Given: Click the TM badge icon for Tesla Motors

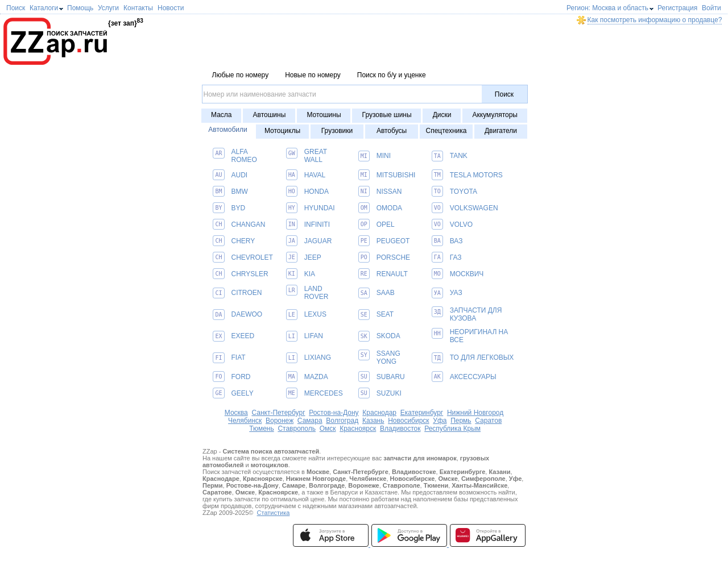Looking at the screenshot, I should pyautogui.click(x=437, y=175).
